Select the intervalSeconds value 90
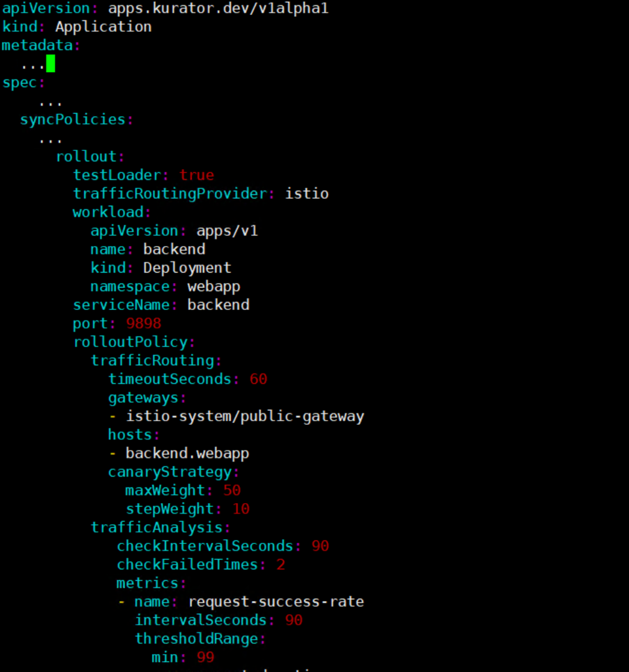This screenshot has width=629, height=672. tap(294, 620)
